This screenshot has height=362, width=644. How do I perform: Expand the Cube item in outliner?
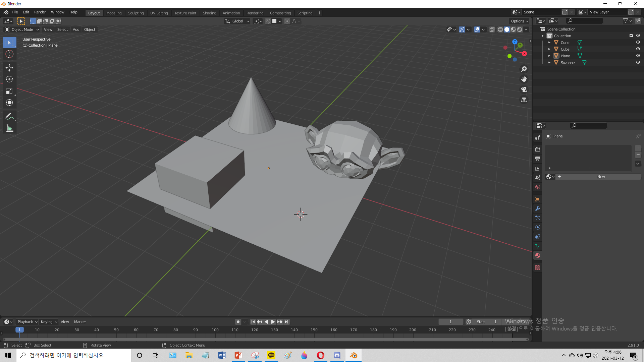[549, 49]
